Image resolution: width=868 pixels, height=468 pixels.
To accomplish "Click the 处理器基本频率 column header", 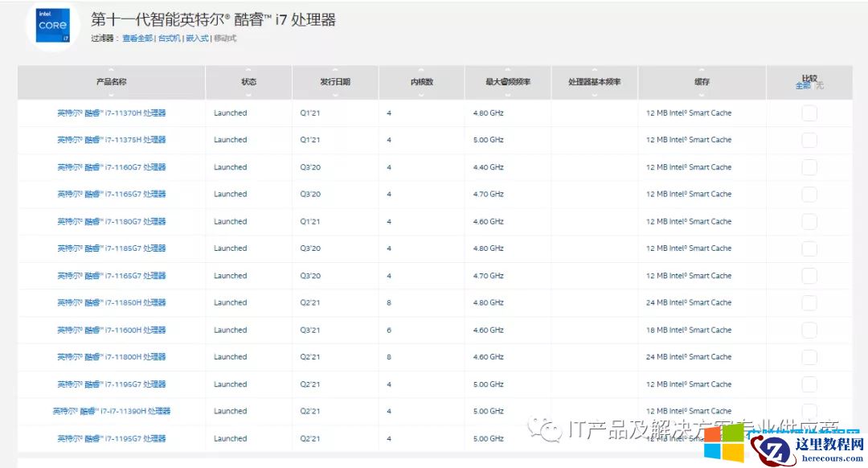I will [595, 82].
